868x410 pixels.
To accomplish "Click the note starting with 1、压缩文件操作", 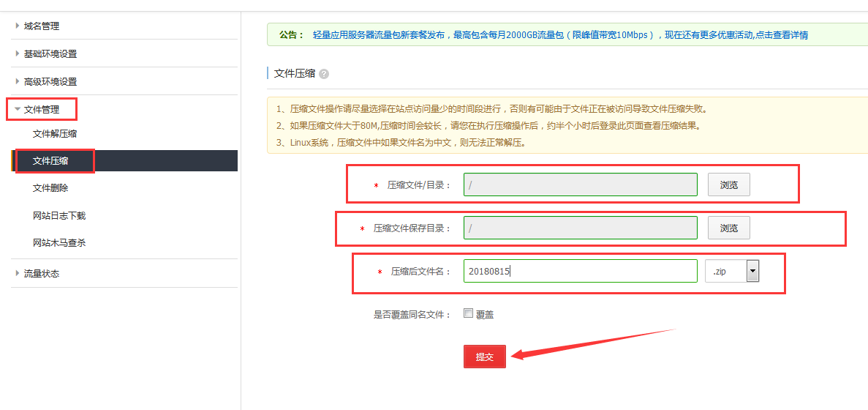I will [491, 108].
